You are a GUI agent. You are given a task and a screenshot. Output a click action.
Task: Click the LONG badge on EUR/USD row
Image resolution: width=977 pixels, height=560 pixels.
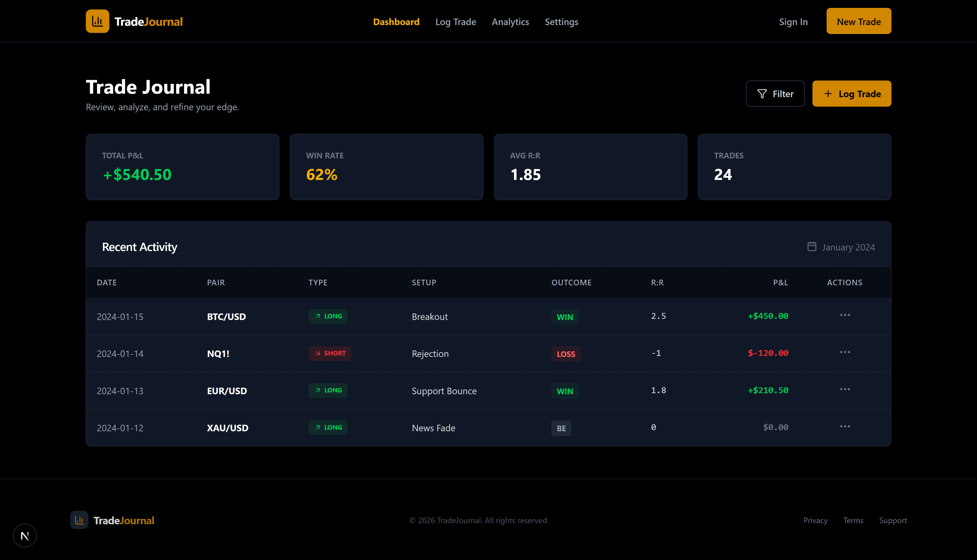328,390
